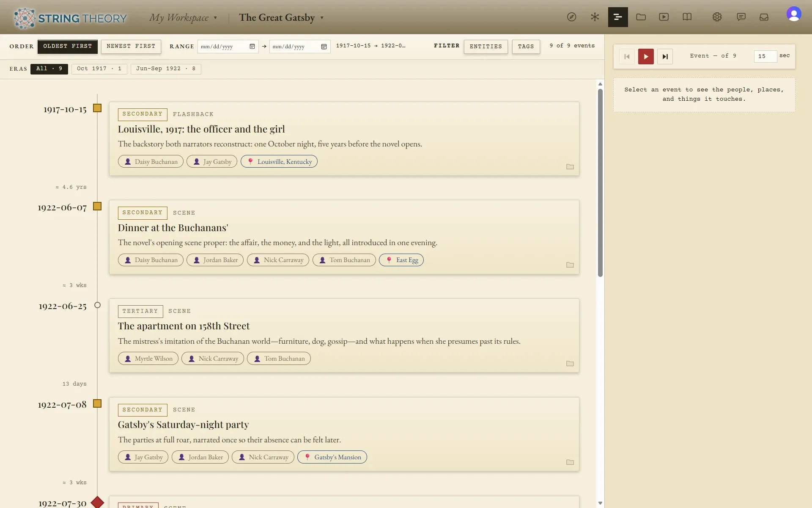Viewport: 812px width, 508px height.
Task: Click Nick Carraway chip on Dinner card
Action: coord(278,260)
